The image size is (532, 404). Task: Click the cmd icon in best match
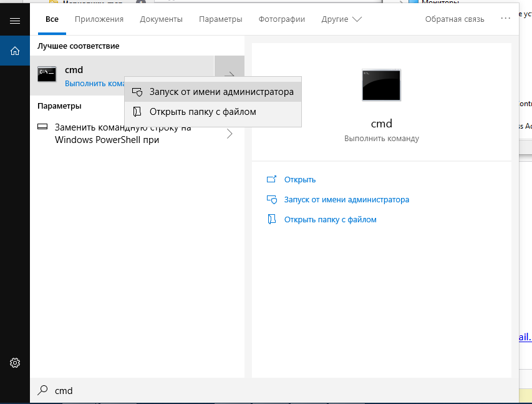click(x=47, y=74)
